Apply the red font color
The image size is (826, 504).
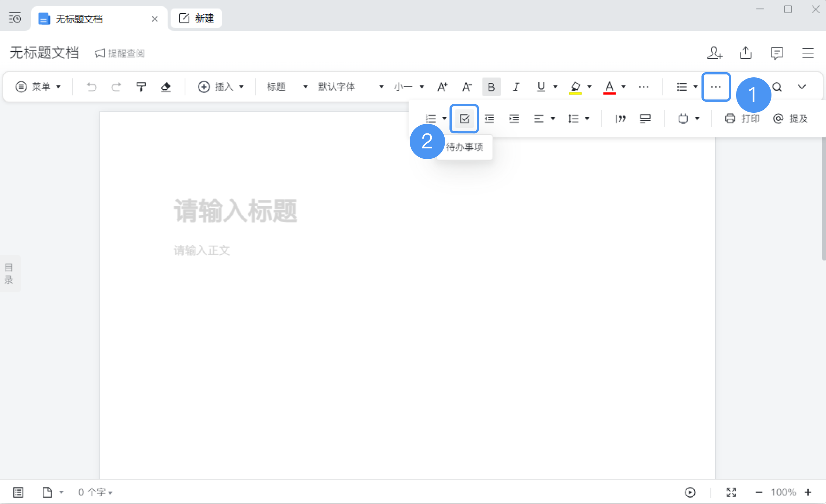(609, 87)
